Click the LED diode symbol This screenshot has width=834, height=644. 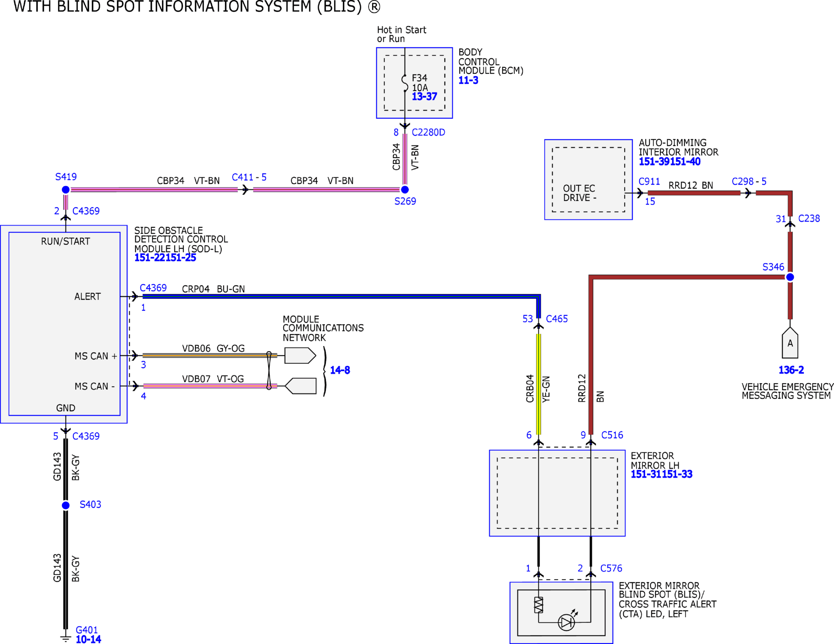click(566, 622)
